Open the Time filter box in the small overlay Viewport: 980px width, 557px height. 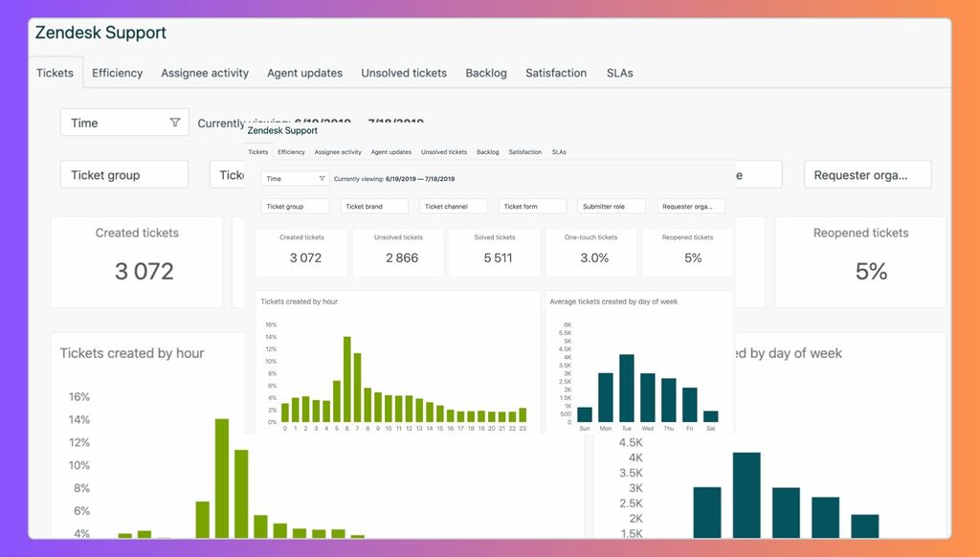click(295, 179)
